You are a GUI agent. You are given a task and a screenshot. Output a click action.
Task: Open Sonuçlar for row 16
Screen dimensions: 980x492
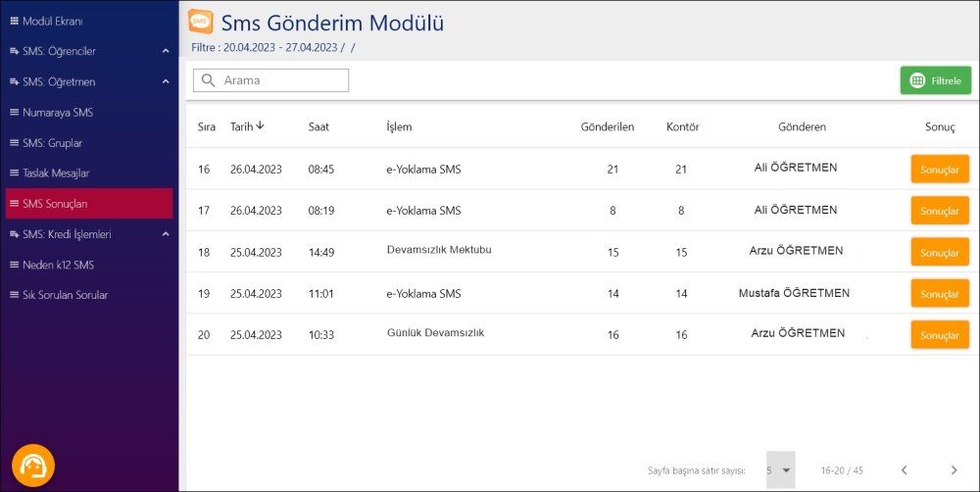[x=939, y=169]
